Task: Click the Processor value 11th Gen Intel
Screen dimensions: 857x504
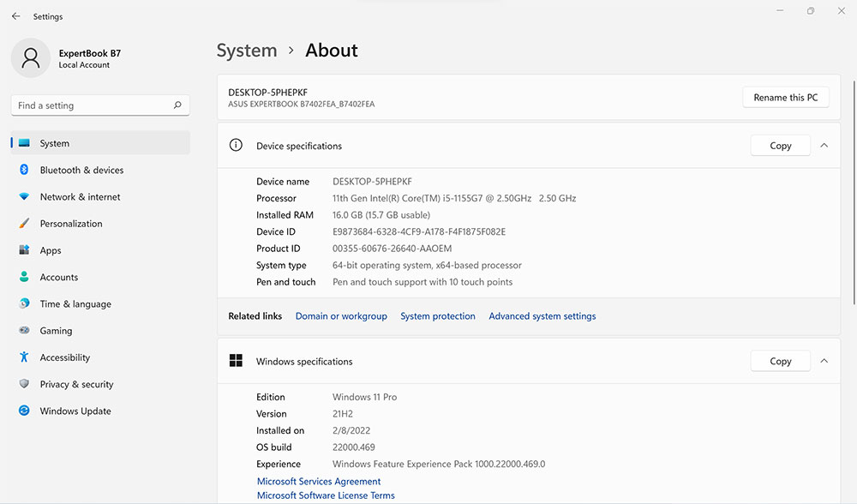Action: pyautogui.click(x=454, y=199)
